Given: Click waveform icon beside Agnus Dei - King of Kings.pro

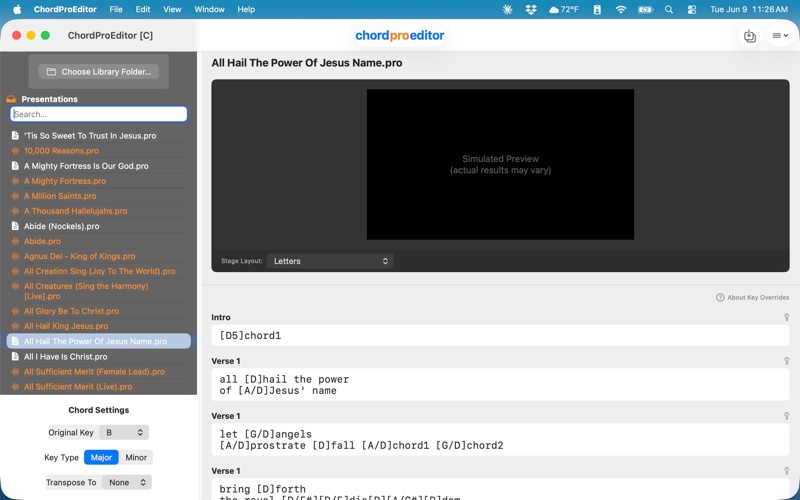Looking at the screenshot, I should point(15,256).
